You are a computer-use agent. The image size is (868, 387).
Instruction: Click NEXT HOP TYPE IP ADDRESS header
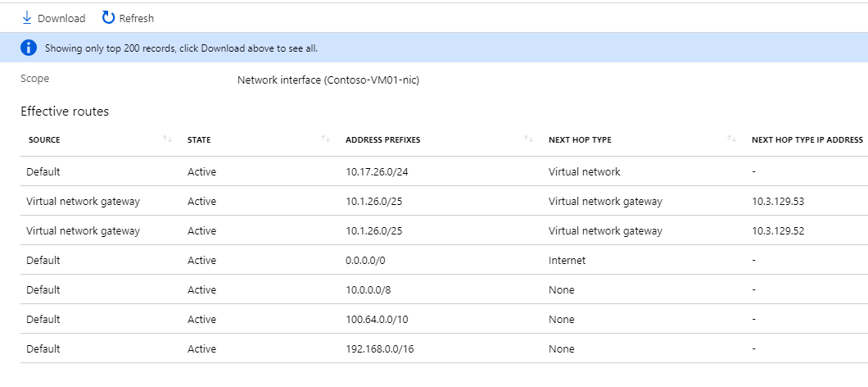[x=807, y=140]
